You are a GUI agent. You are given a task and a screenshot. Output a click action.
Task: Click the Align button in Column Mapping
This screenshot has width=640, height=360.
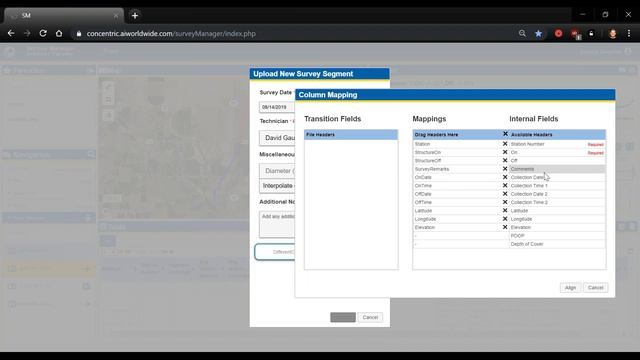[570, 288]
